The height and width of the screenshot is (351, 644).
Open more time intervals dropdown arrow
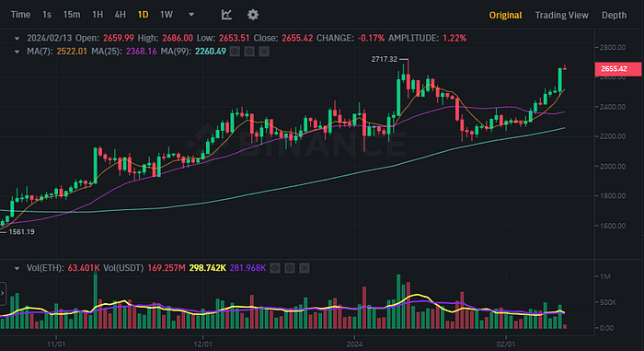coord(191,15)
